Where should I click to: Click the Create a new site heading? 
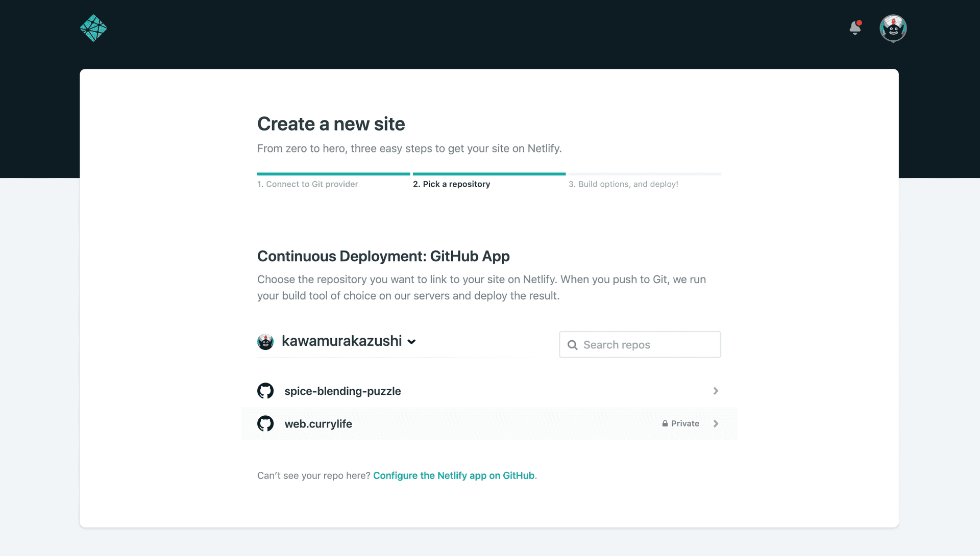tap(331, 124)
